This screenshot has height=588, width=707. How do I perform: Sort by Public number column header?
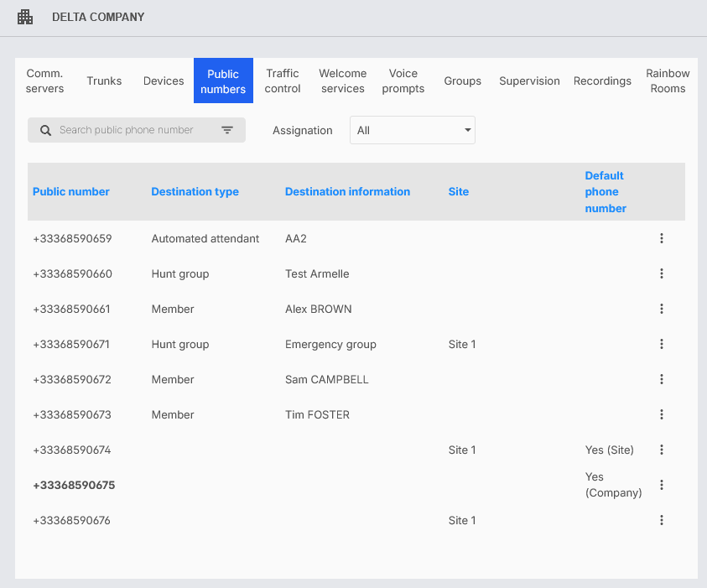point(71,192)
